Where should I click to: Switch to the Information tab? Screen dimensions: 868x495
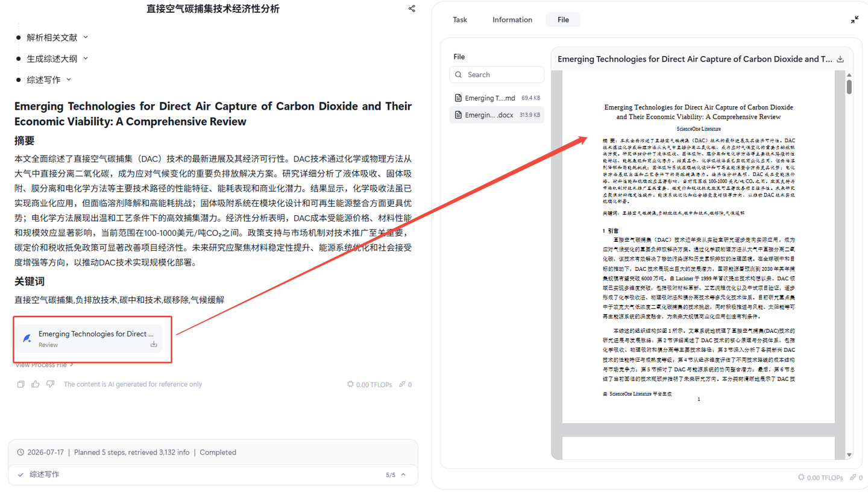point(512,20)
